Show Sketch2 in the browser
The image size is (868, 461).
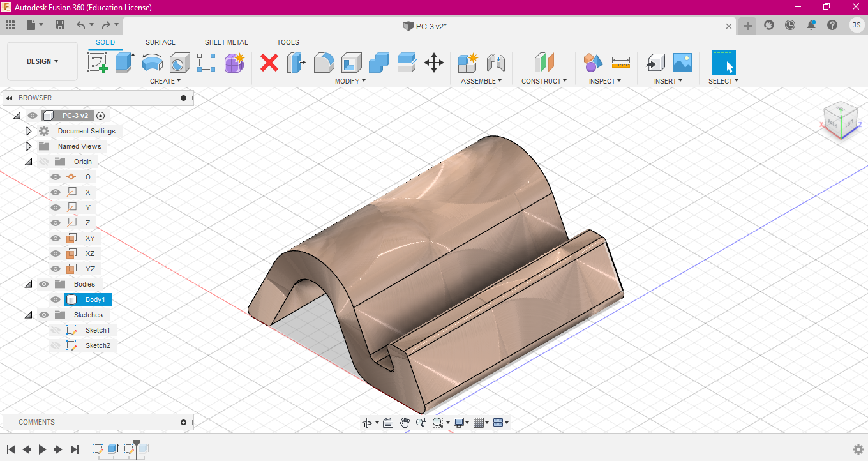point(56,345)
